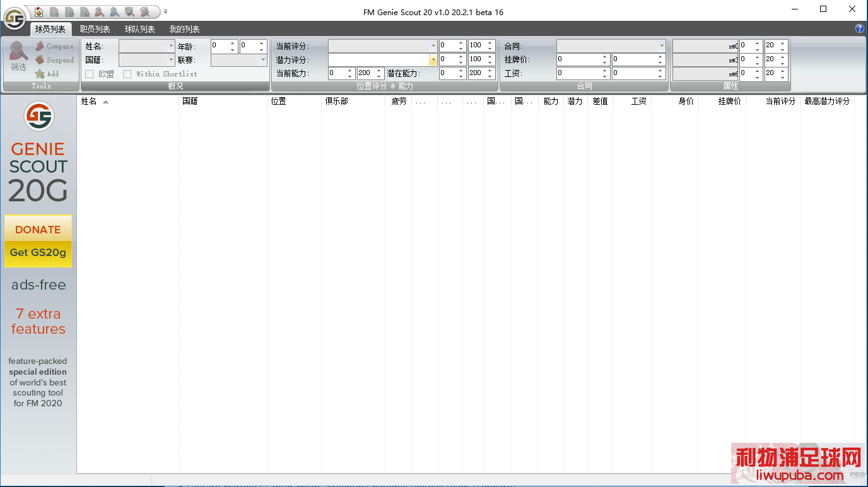868x487 pixels.
Task: Click the GS application orb button
Action: (x=14, y=18)
